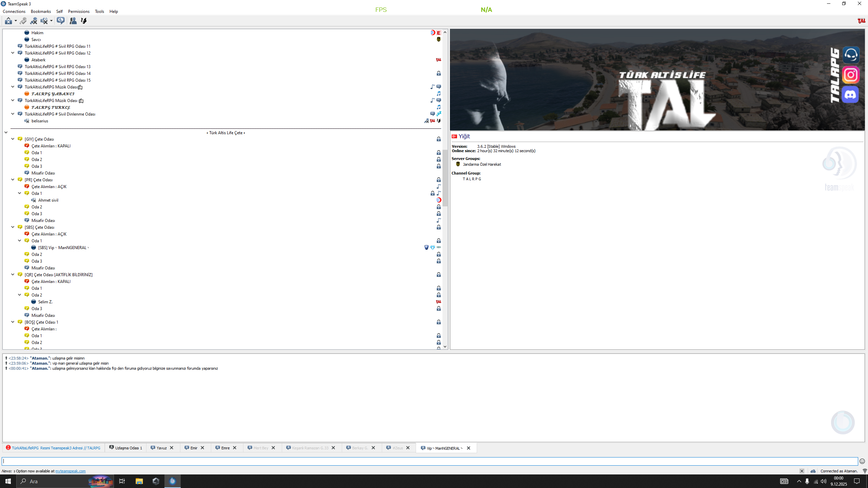Collapse the [PR] Çete Odası channel
Image resolution: width=868 pixels, height=488 pixels.
13,180
